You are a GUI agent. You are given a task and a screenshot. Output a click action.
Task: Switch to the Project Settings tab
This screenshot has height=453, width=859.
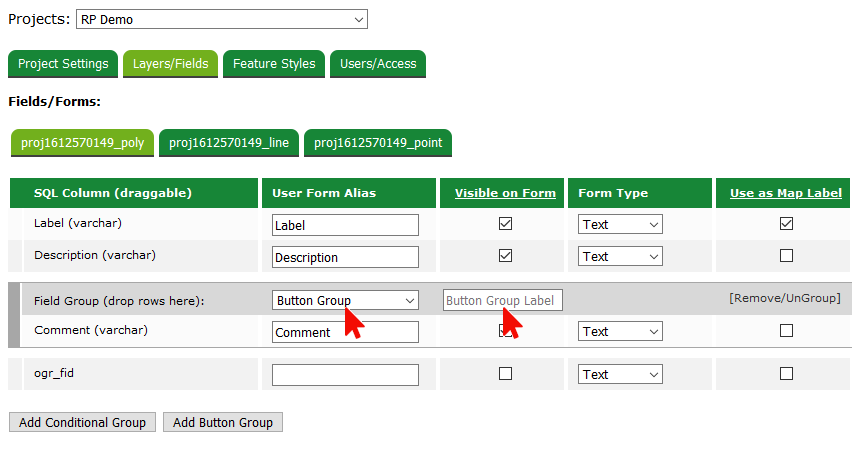tap(63, 64)
